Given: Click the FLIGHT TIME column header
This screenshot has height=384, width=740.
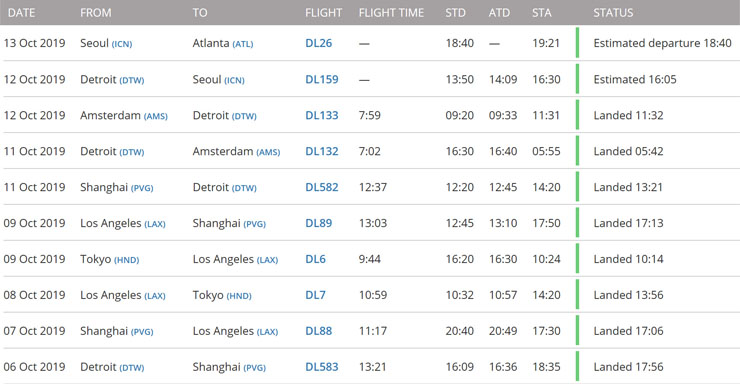Looking at the screenshot, I should point(391,13).
